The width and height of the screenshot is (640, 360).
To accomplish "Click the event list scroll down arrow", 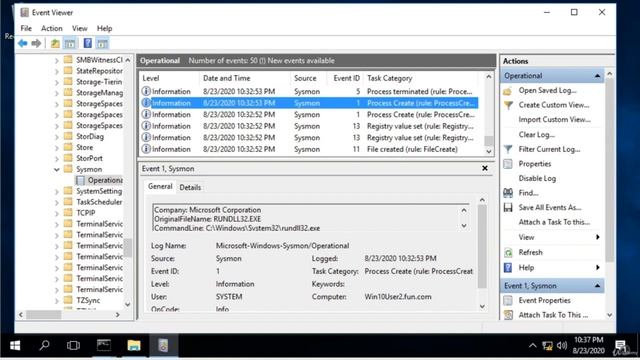I will click(489, 151).
